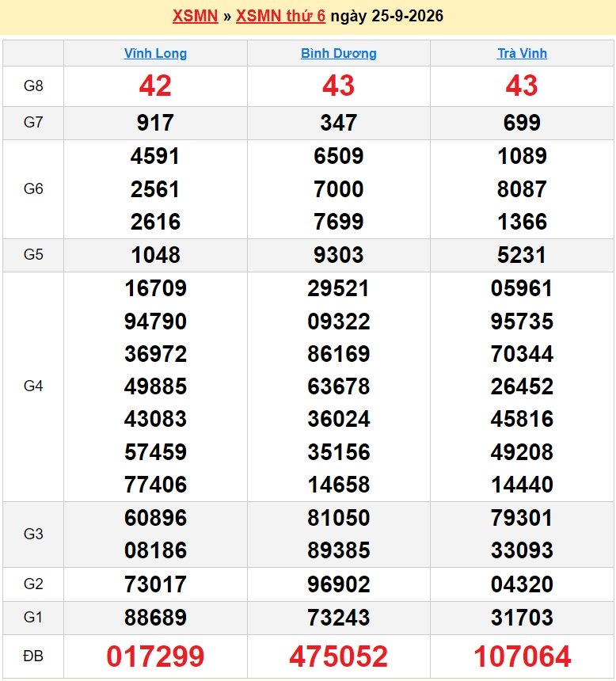The width and height of the screenshot is (616, 681).
Task: Select G4 number 09322
Action: (x=339, y=321)
